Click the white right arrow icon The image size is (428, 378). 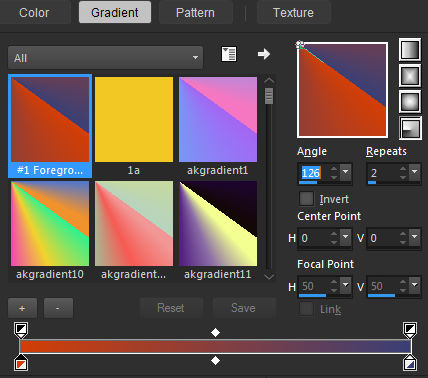pos(264,54)
